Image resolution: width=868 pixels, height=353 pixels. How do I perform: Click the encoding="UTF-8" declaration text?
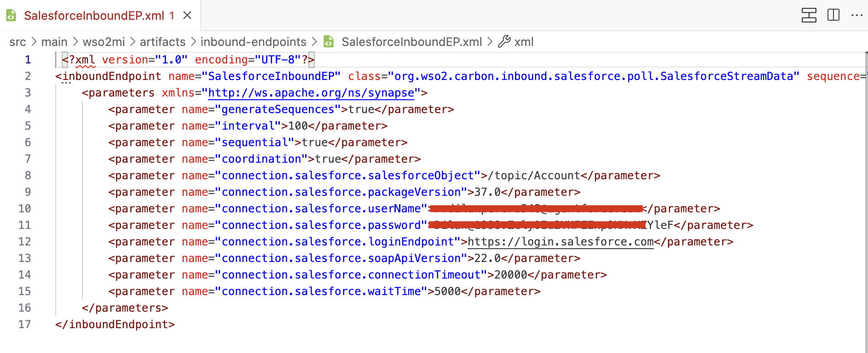tap(248, 60)
